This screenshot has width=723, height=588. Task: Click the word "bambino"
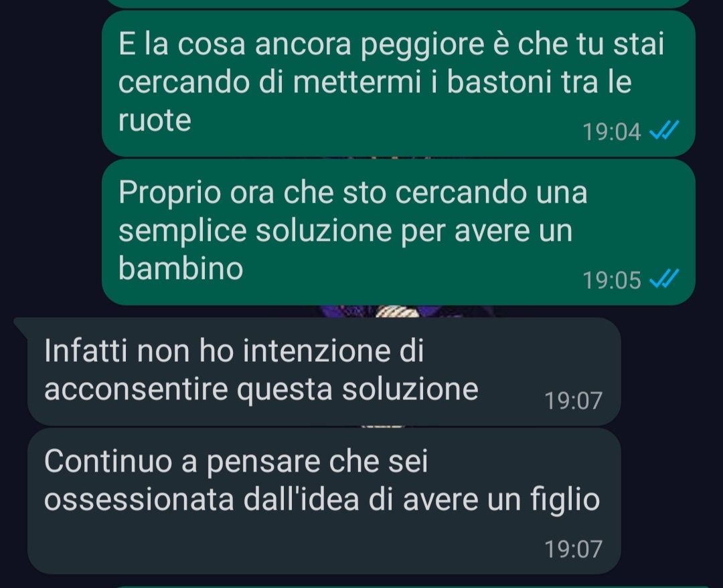point(181,268)
